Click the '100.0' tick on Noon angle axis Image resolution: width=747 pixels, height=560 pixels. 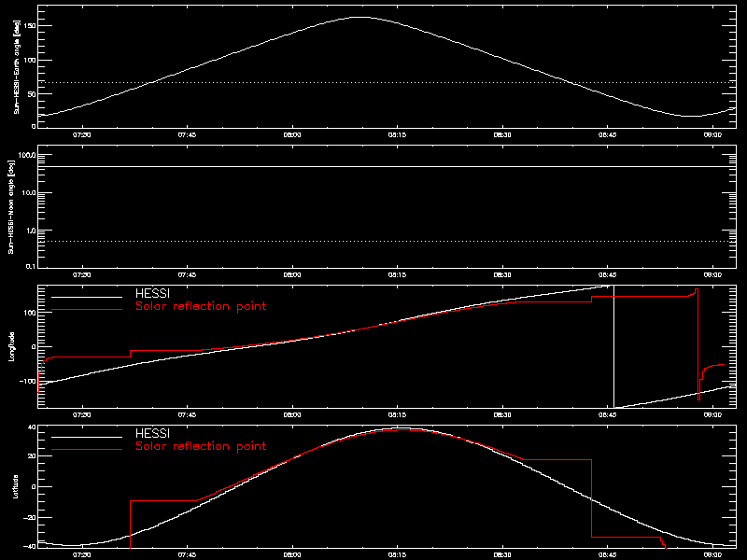point(27,155)
